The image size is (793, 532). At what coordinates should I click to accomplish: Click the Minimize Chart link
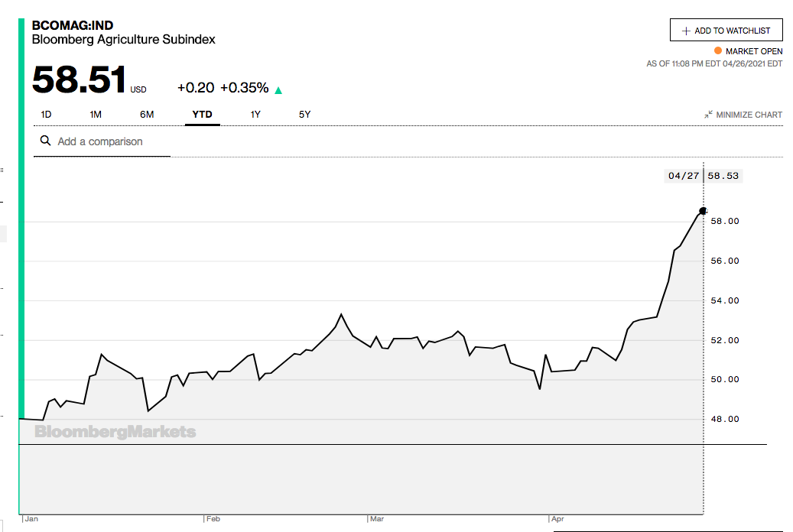point(743,115)
